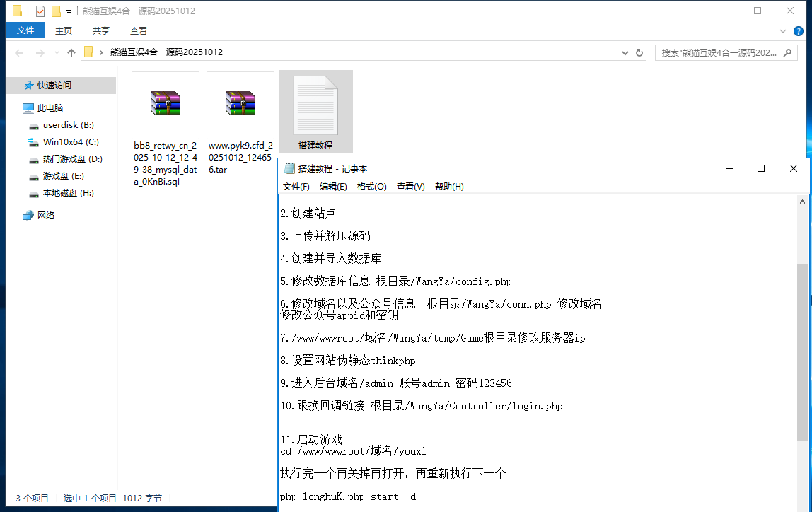Click the Up arrow to parent folder

71,53
